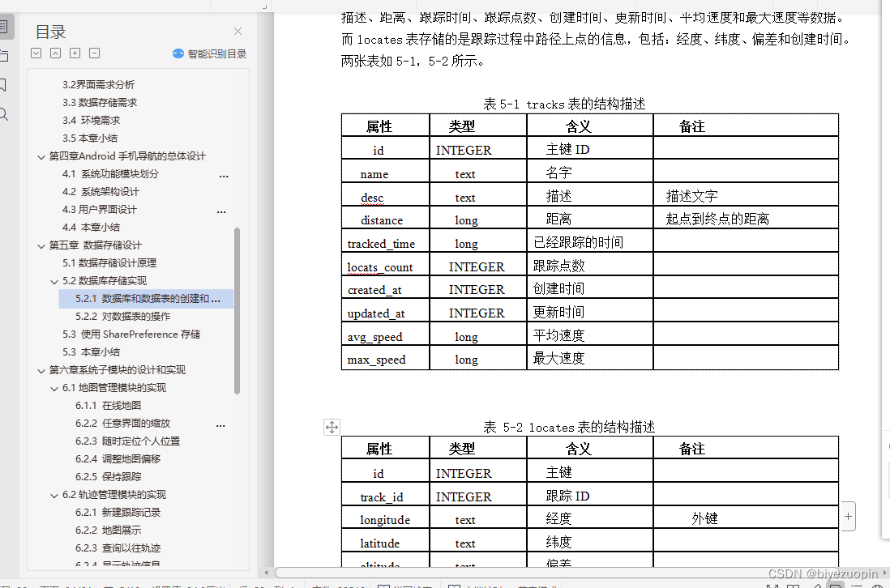Collapse the 第五章 数据存储设计 node

click(x=41, y=246)
